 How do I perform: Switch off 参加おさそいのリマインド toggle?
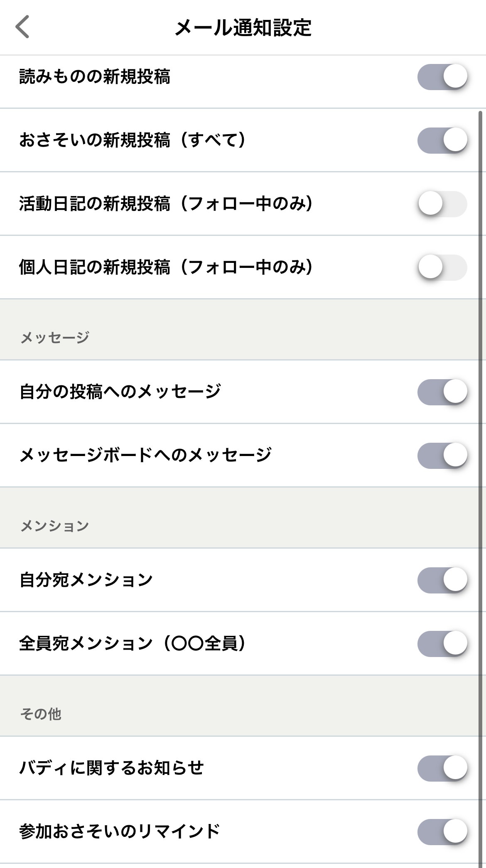442,831
